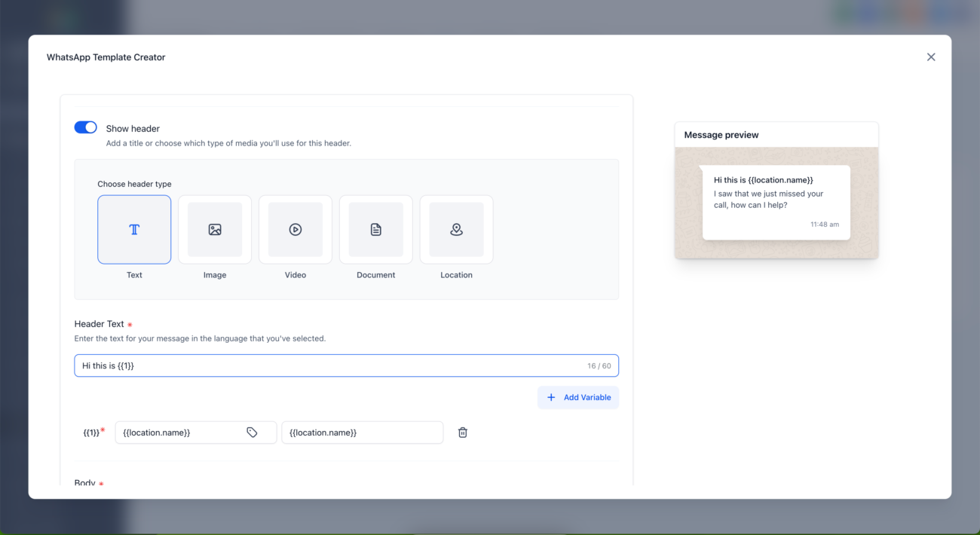Click the "Show header" label text
Image resolution: width=980 pixels, height=535 pixels.
[133, 129]
